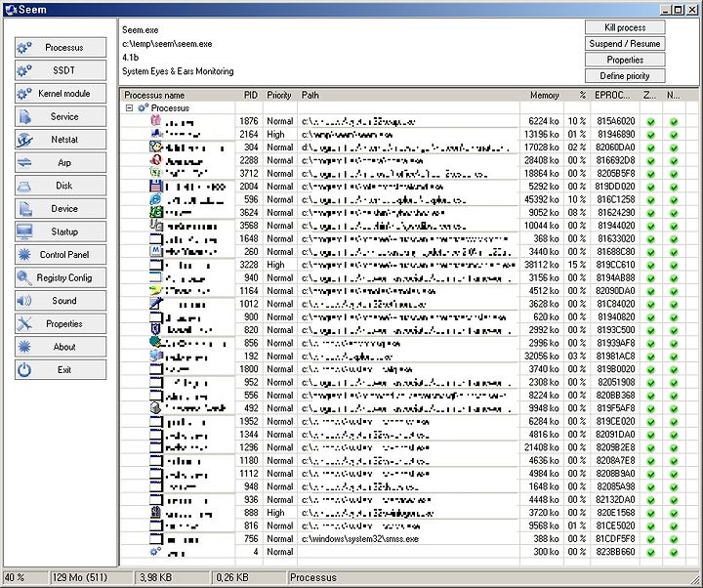Click Define priority button

click(x=625, y=76)
